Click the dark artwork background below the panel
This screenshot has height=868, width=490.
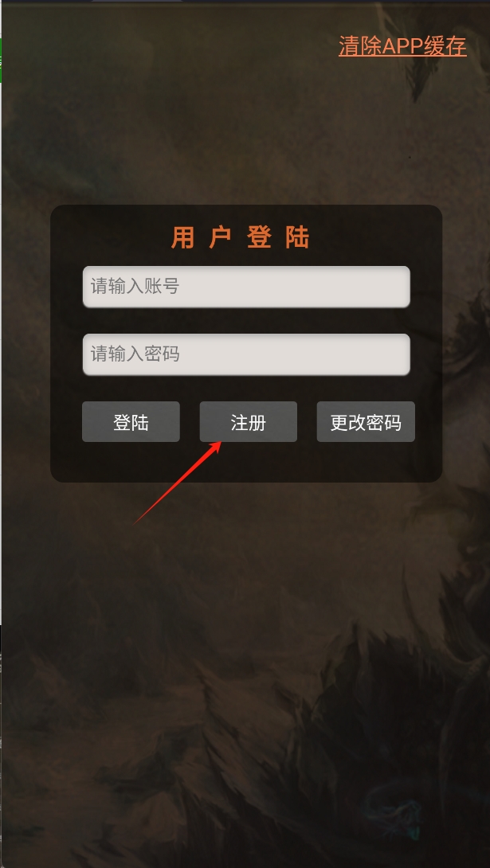point(244,664)
